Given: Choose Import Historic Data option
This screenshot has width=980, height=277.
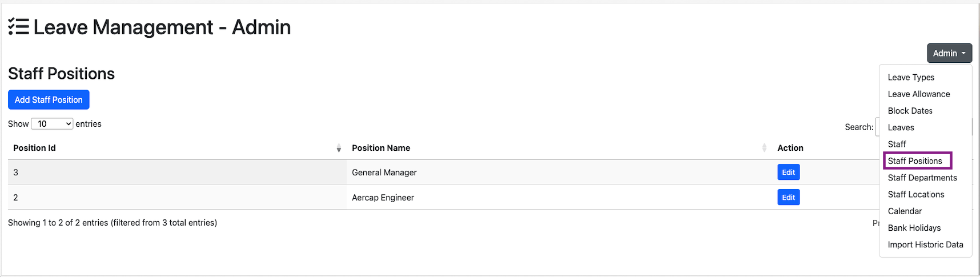Looking at the screenshot, I should (x=925, y=244).
